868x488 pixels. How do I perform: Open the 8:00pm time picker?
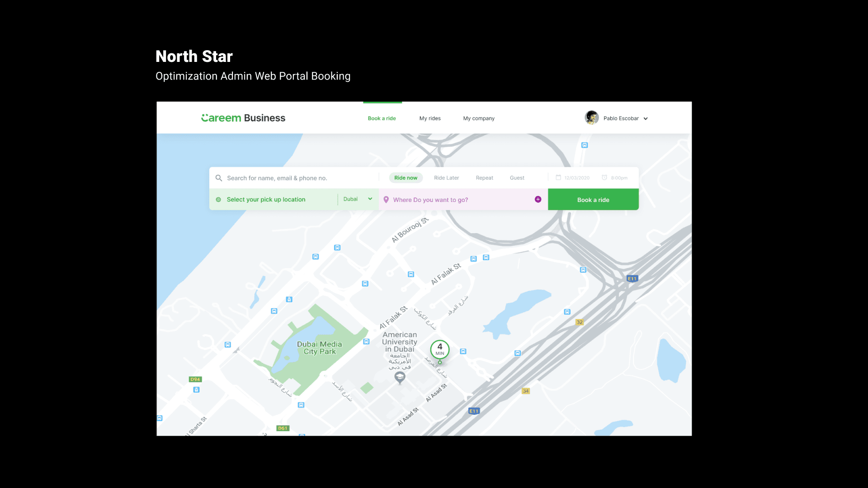click(x=619, y=178)
